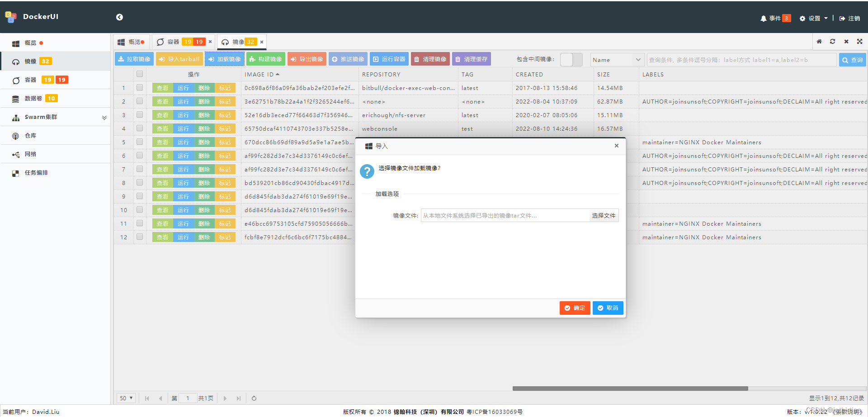Open 网络 network in sidebar
The width and height of the screenshot is (868, 417).
[55, 154]
